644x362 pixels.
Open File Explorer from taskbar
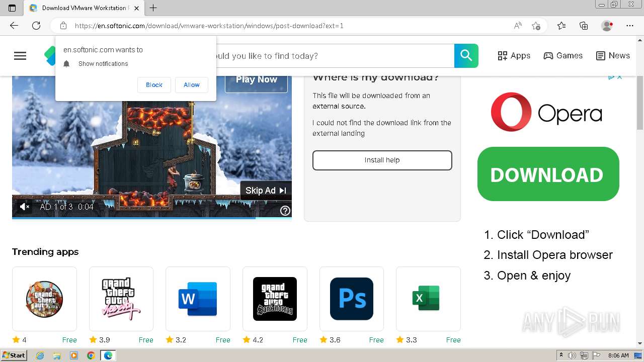coord(57,355)
